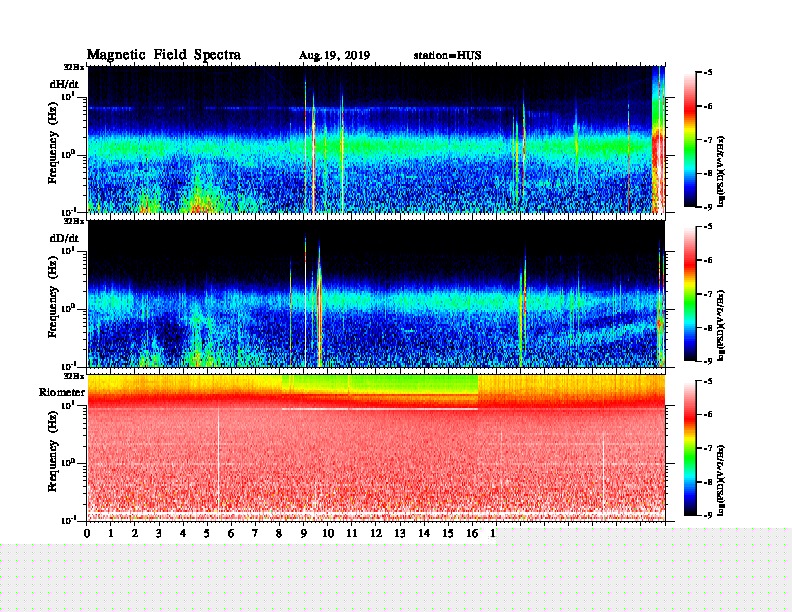Click the color bar beside the dH/dt panel
The height and width of the screenshot is (612, 792).
(690, 139)
